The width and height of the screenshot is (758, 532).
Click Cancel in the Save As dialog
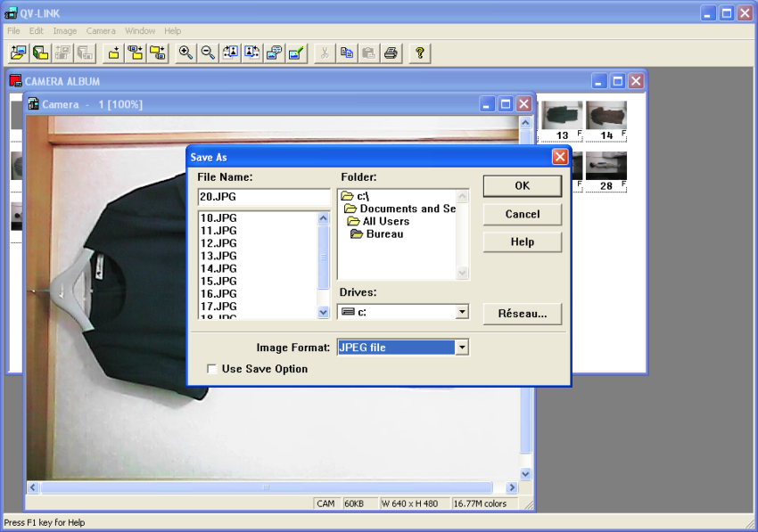point(522,214)
